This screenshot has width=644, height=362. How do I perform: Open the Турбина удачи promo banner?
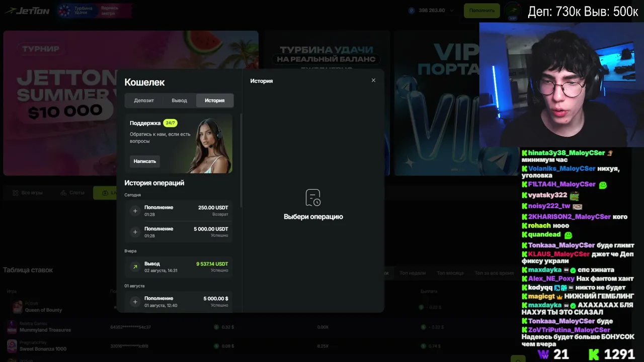tap(326, 103)
